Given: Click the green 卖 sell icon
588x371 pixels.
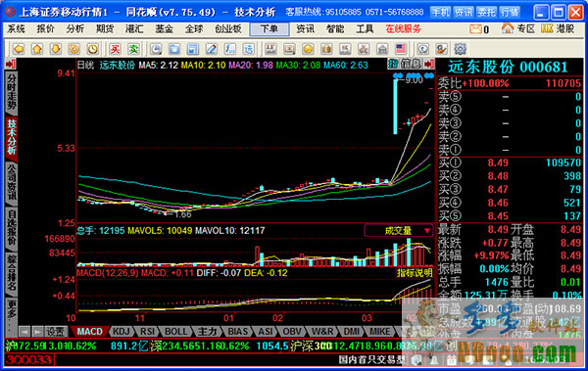Looking at the screenshot, I should [x=133, y=49].
